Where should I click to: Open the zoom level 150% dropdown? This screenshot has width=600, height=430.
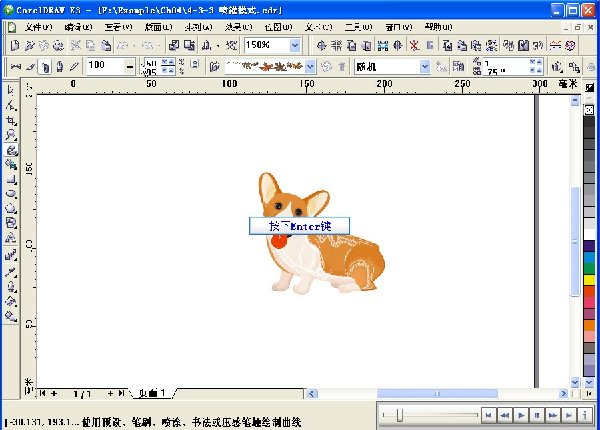295,46
